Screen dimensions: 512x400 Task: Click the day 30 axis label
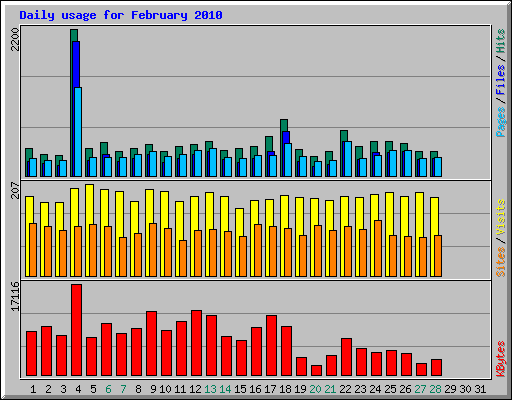coord(465,389)
